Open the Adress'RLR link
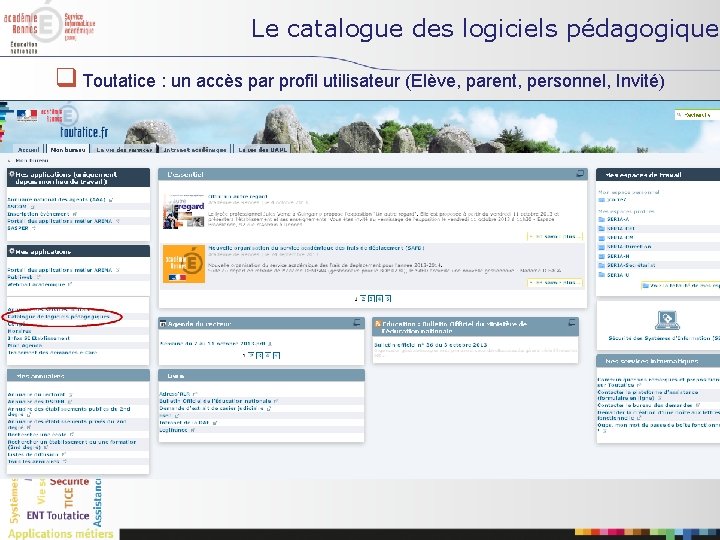 coord(175,394)
